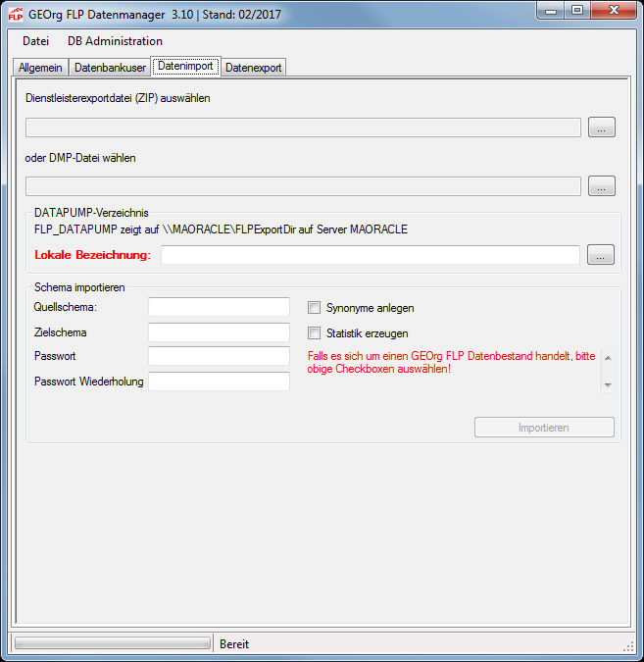Open the Datei menu
The width and height of the screenshot is (644, 662).
pyautogui.click(x=35, y=41)
